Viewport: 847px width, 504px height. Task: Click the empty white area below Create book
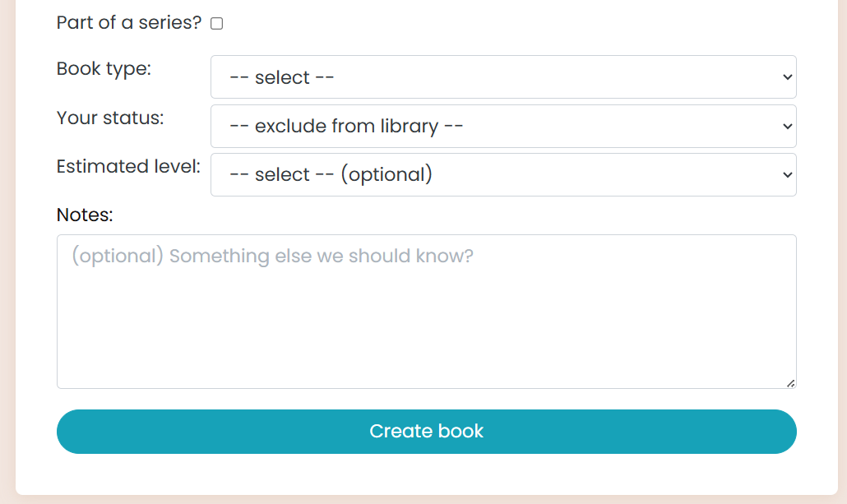427,474
